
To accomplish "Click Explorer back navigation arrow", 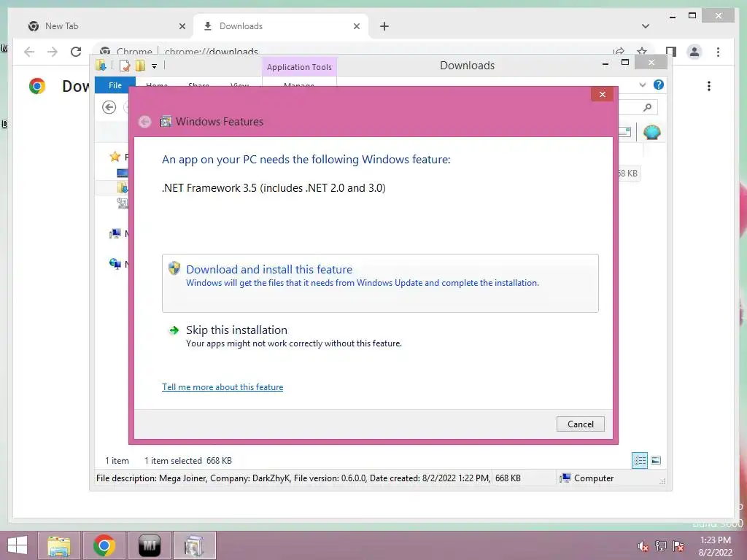I will tap(109, 107).
